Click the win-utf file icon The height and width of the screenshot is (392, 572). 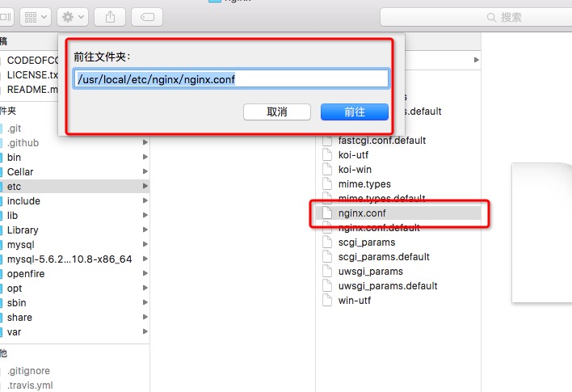[x=327, y=301]
